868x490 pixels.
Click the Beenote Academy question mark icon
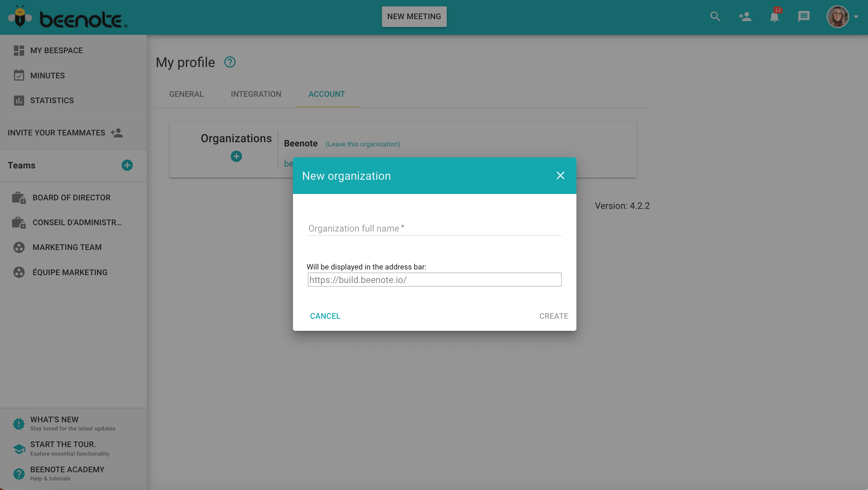coord(19,474)
